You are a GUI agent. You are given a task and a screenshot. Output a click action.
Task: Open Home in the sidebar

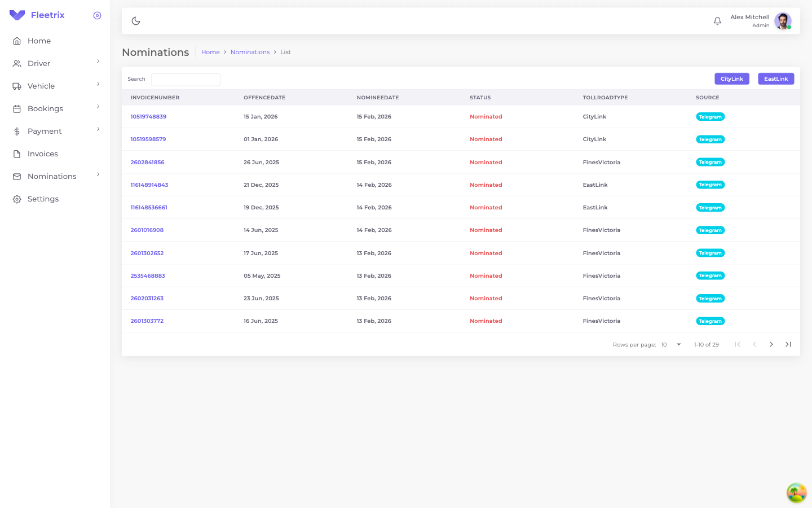[x=39, y=41]
